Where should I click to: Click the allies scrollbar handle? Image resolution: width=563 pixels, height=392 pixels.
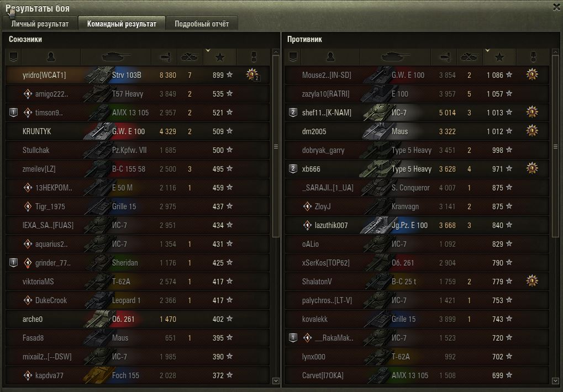click(276, 146)
